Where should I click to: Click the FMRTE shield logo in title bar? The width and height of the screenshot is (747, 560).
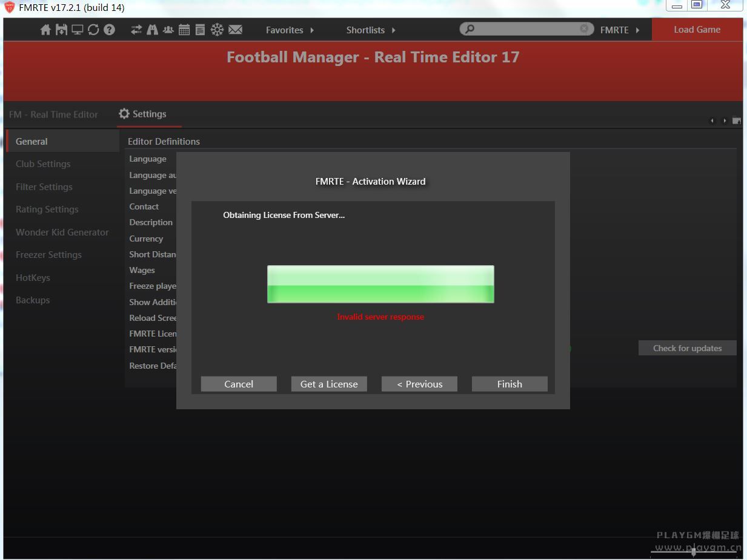(9, 8)
